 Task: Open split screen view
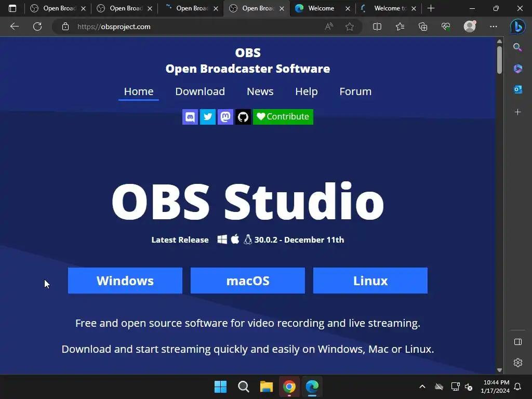click(377, 26)
